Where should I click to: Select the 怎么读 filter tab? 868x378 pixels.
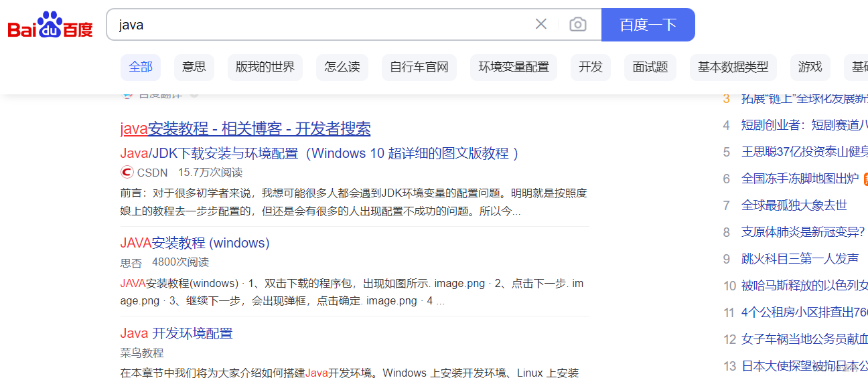pyautogui.click(x=342, y=67)
